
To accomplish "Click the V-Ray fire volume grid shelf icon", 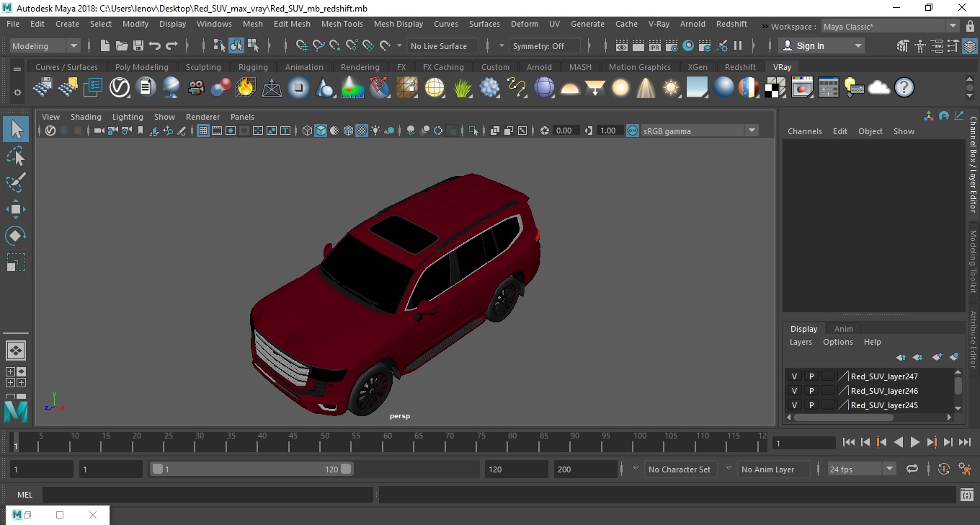I will 246,88.
